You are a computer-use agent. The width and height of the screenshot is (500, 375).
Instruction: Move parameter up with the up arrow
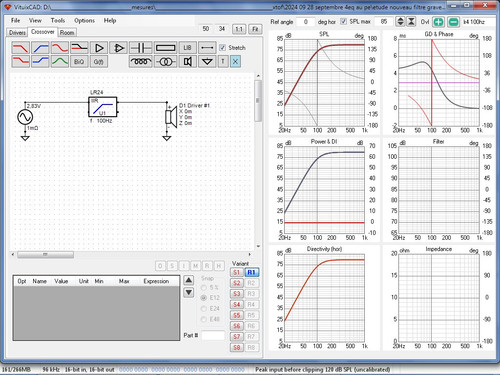tap(189, 280)
